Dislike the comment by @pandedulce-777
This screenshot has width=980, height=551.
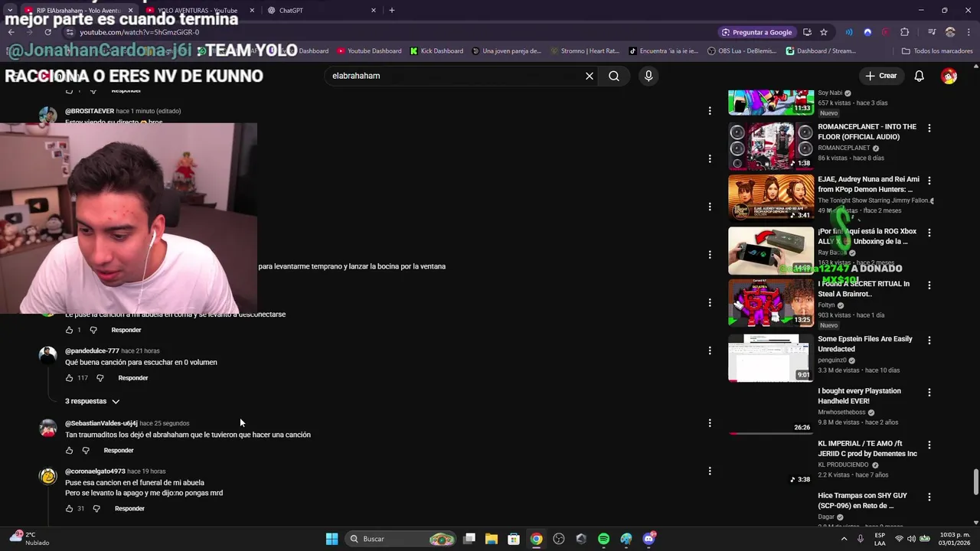point(100,378)
